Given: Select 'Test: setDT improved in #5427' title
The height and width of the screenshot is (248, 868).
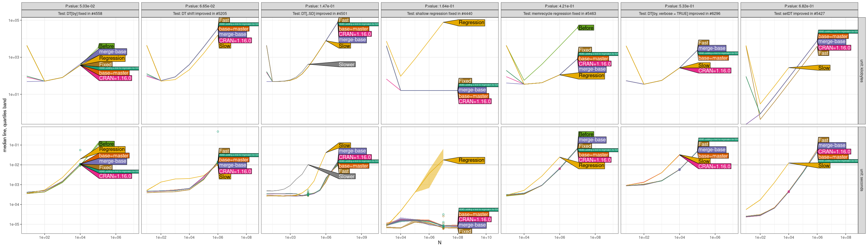Looking at the screenshot, I should pyautogui.click(x=799, y=13).
